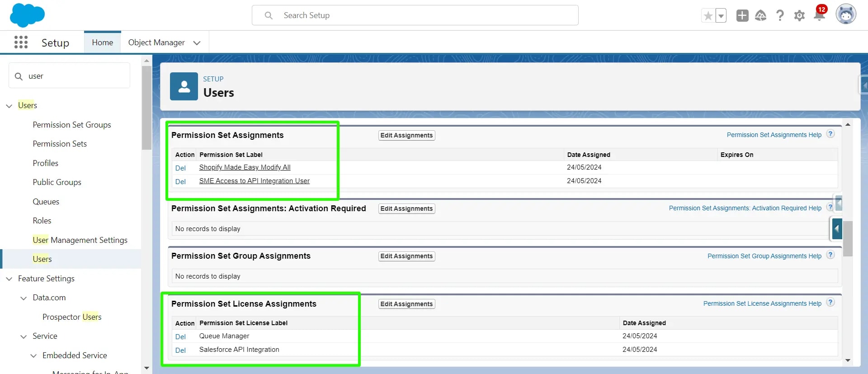This screenshot has width=868, height=374.
Task: Switch to the Home tab
Action: click(103, 43)
